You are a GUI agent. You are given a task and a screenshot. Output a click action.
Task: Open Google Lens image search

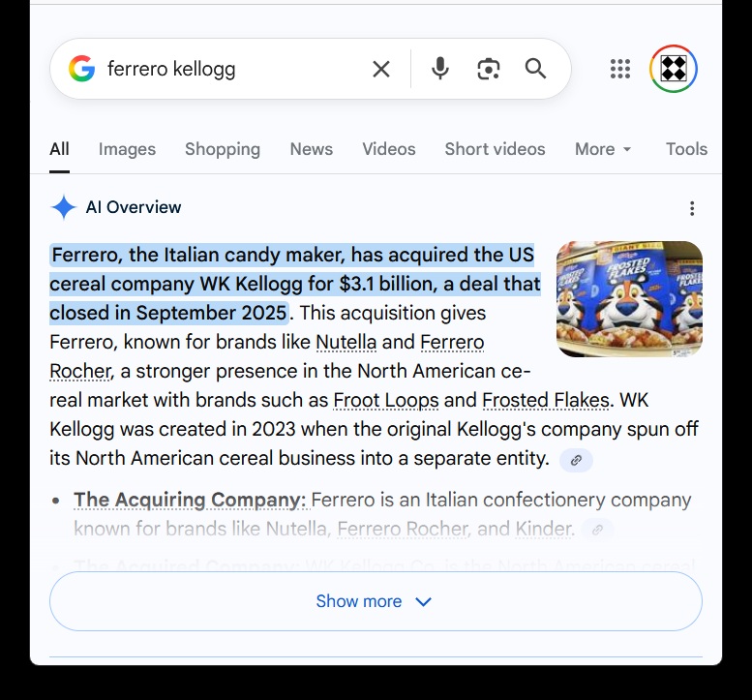pyautogui.click(x=489, y=69)
